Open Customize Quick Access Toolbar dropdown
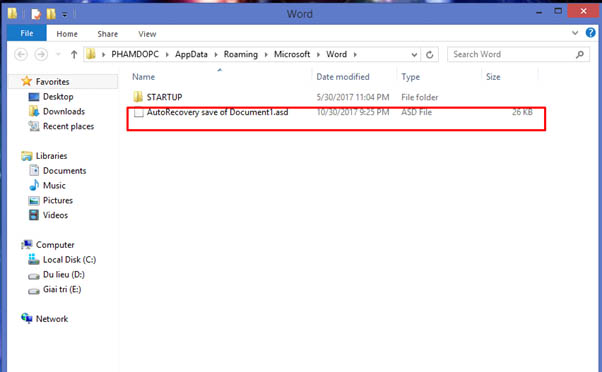602x372 pixels. click(65, 15)
